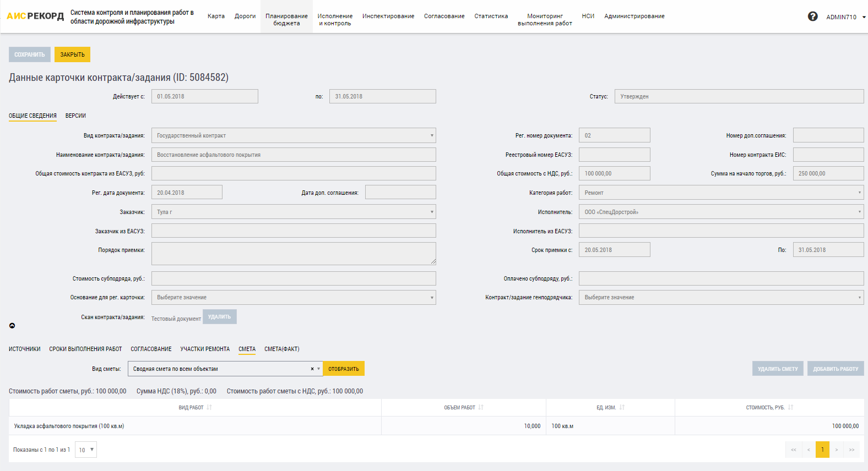Collapse the card details arrow icon
Screen dimensions: 868x471
[x=12, y=326]
